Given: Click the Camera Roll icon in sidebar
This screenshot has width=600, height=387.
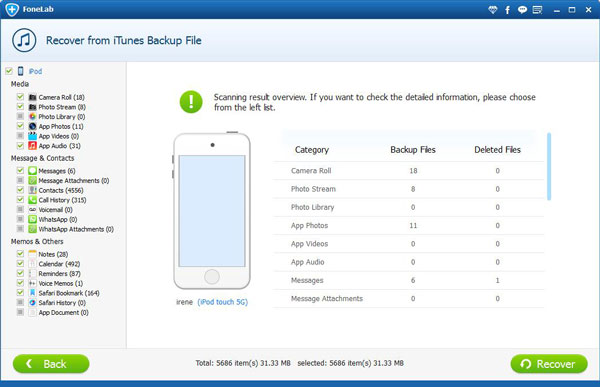Looking at the screenshot, I should [33, 97].
